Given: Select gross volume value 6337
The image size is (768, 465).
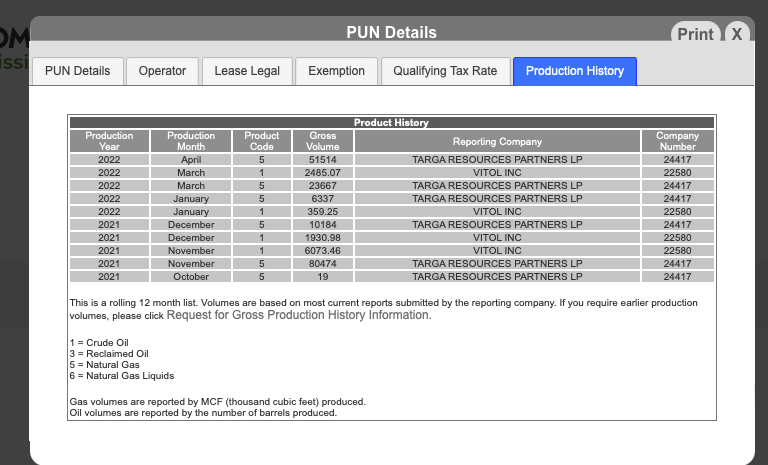Looking at the screenshot, I should pos(323,198).
